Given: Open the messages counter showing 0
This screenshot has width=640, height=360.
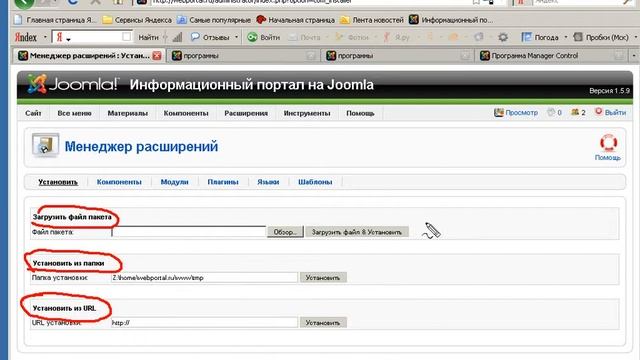Looking at the screenshot, I should point(554,112).
